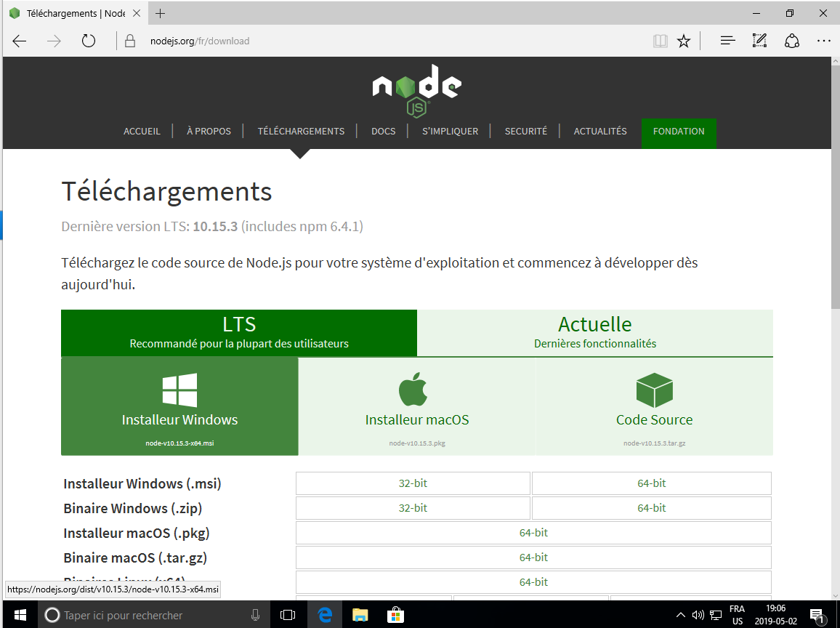The image size is (840, 628).
Task: Download 64-bit Installeur macOS (.pkg)
Action: [x=533, y=533]
